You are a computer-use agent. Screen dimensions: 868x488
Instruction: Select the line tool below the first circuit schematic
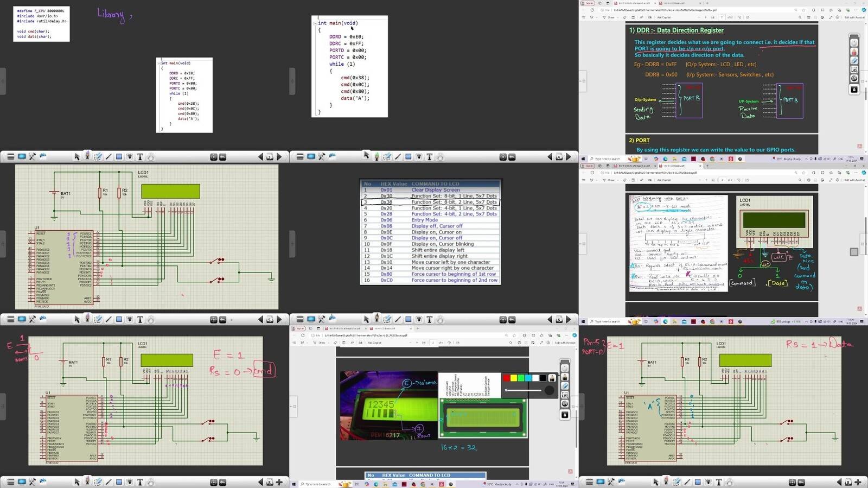[108, 320]
